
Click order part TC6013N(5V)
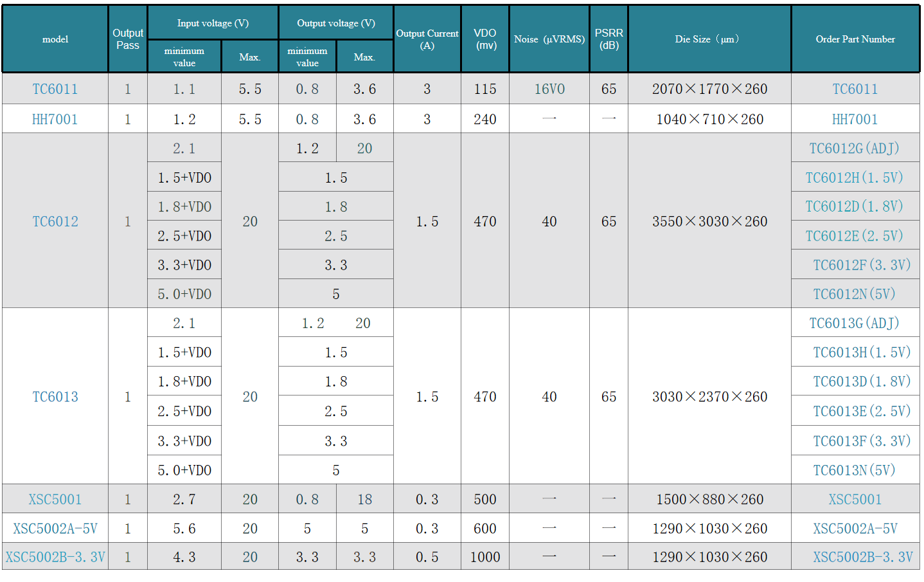[855, 470]
